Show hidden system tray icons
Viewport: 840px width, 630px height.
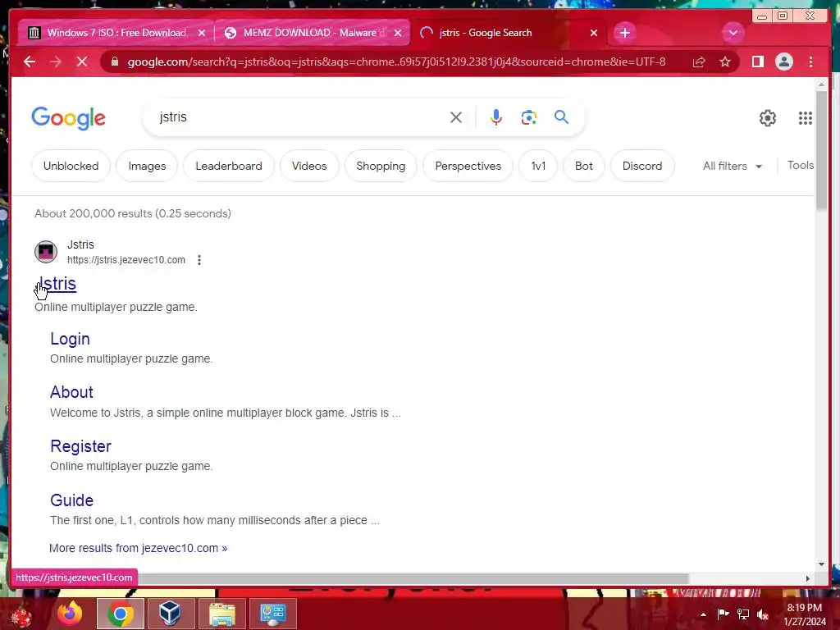click(703, 614)
